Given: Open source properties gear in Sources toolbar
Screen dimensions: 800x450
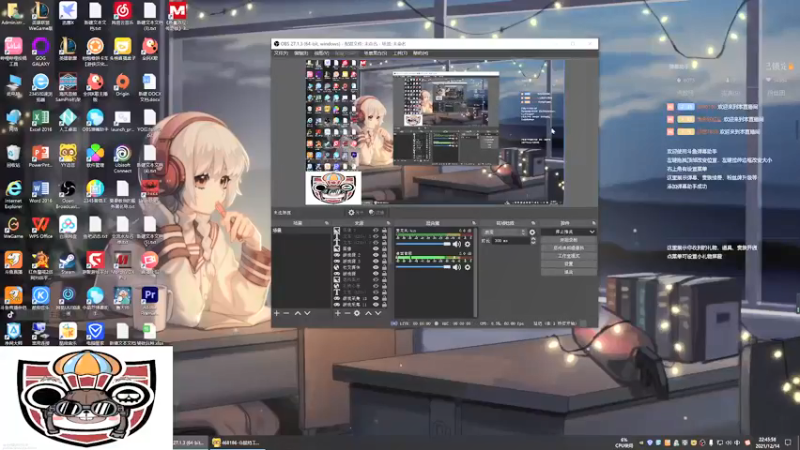Looking at the screenshot, I should (357, 313).
